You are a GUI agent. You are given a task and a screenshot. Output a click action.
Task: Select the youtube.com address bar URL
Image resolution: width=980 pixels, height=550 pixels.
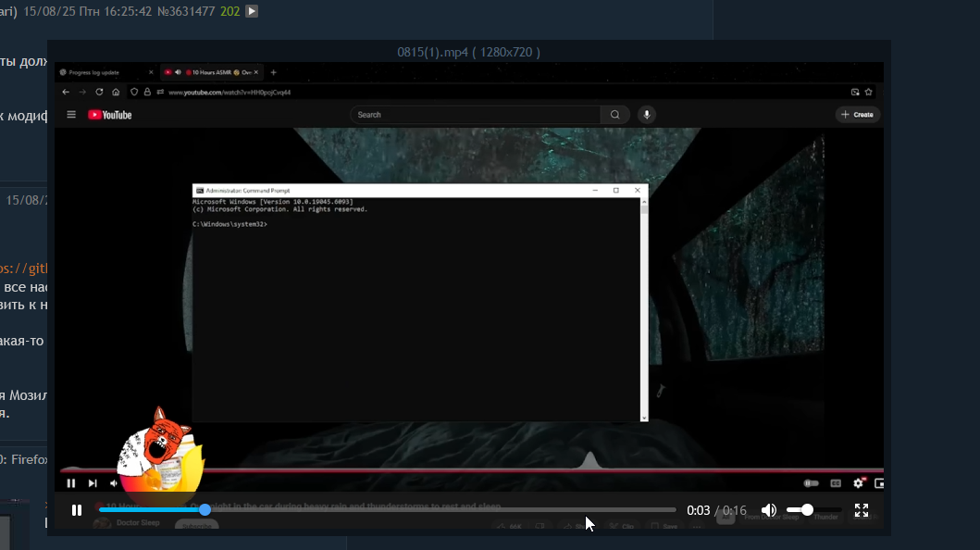coord(229,93)
